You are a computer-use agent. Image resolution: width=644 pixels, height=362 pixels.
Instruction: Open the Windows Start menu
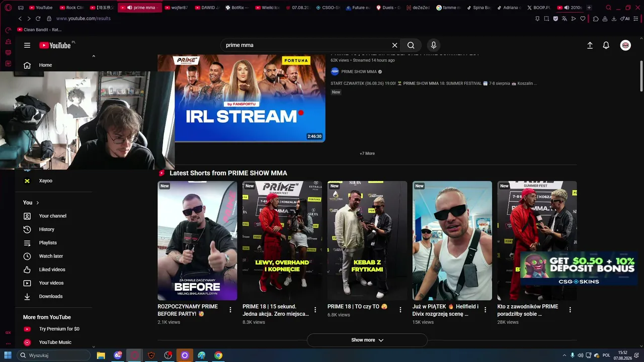[x=8, y=355]
